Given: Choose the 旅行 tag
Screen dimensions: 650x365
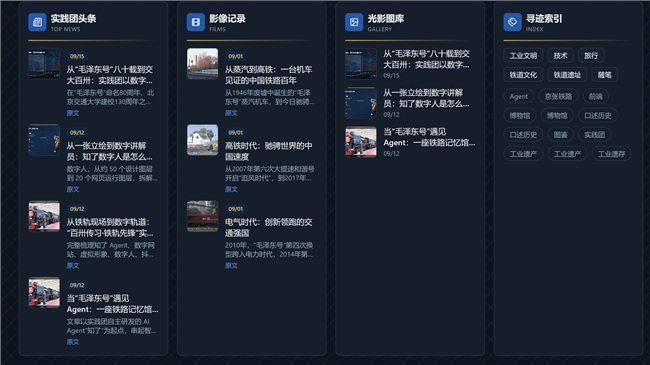Looking at the screenshot, I should 591,56.
